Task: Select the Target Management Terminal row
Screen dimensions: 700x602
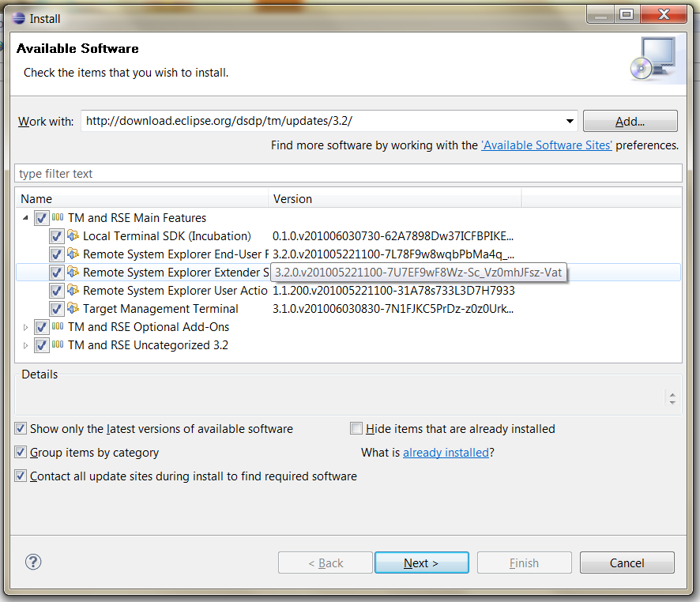Action: [x=348, y=309]
